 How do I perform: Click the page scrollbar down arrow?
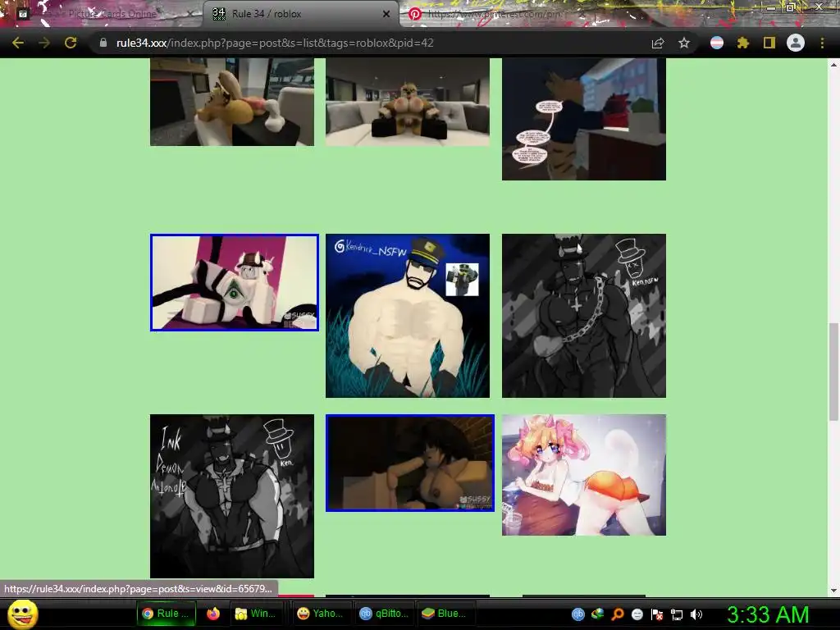[833, 591]
